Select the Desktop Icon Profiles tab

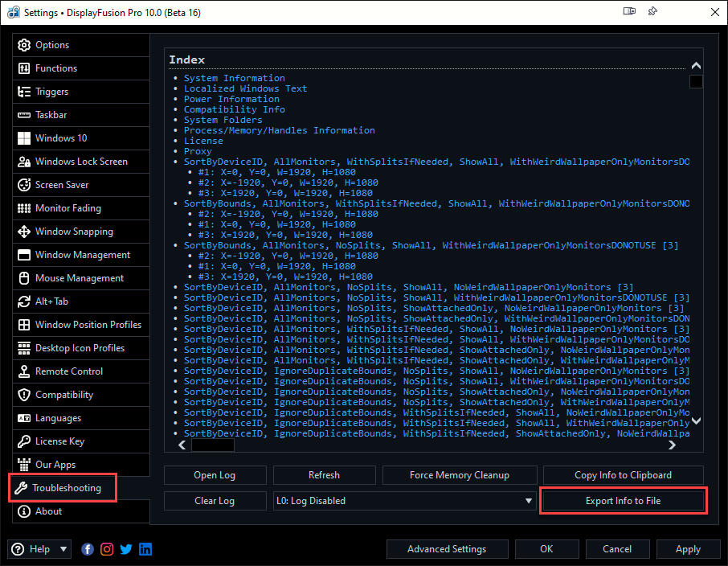tap(81, 348)
